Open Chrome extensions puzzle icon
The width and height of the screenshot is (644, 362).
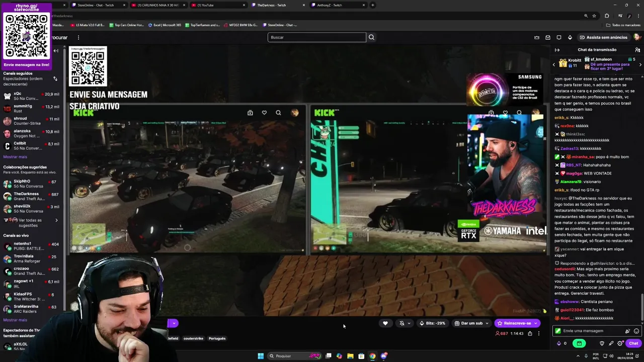pos(607,16)
